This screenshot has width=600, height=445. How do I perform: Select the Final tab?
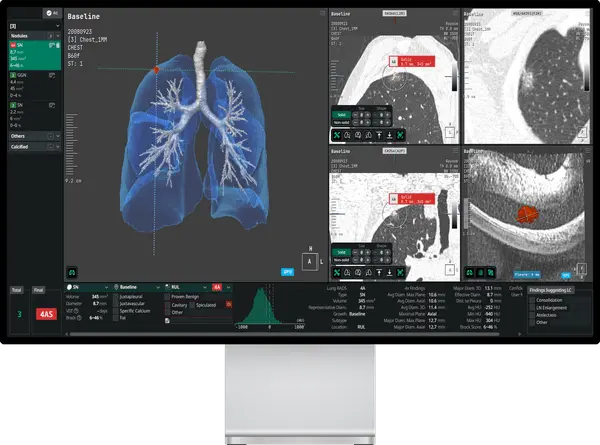pos(38,290)
